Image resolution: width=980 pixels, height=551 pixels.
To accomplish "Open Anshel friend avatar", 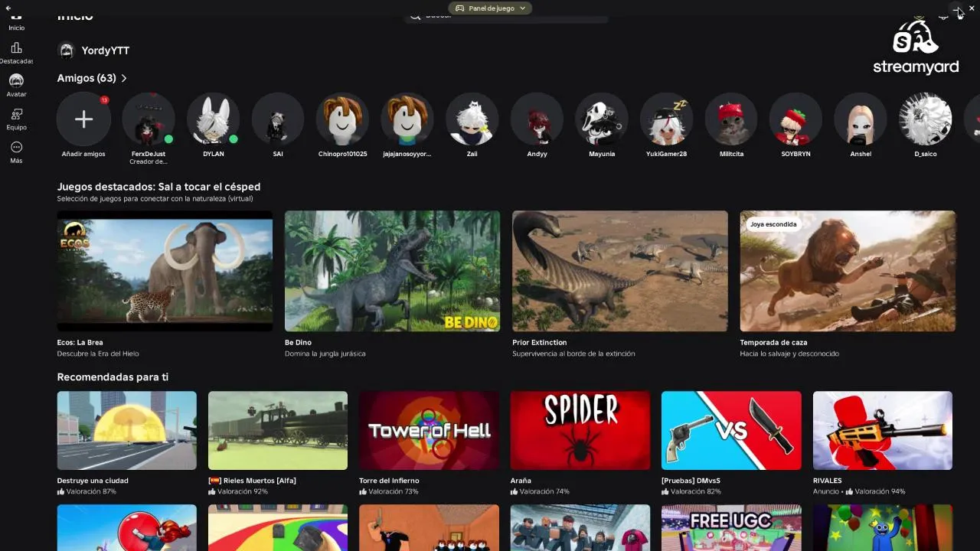I will [861, 119].
